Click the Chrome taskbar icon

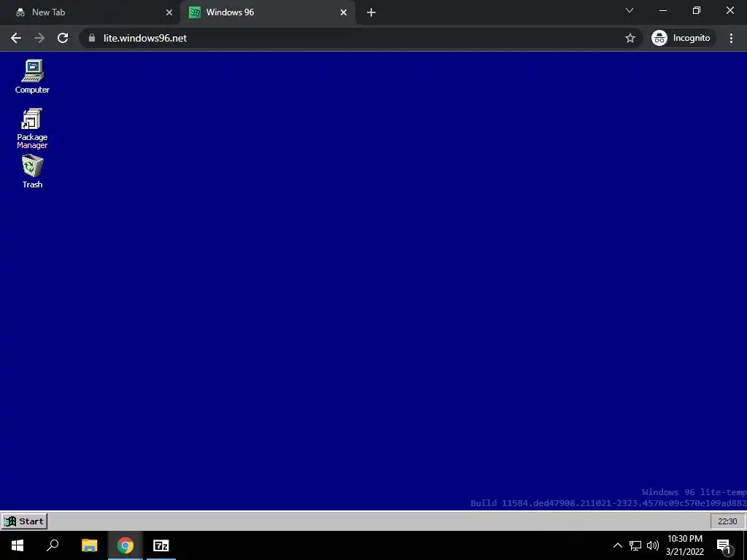coord(125,545)
